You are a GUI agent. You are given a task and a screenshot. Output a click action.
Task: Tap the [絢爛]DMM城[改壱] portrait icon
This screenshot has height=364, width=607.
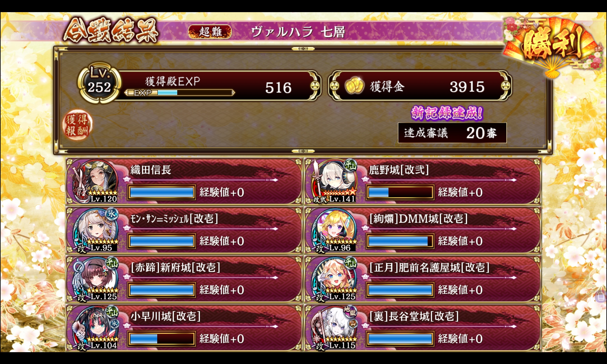(334, 230)
